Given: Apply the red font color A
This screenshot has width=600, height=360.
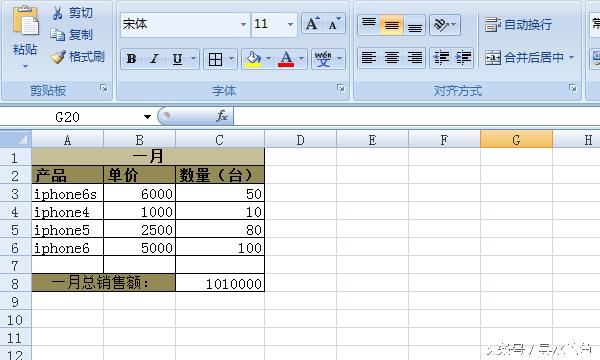Looking at the screenshot, I should tap(286, 59).
